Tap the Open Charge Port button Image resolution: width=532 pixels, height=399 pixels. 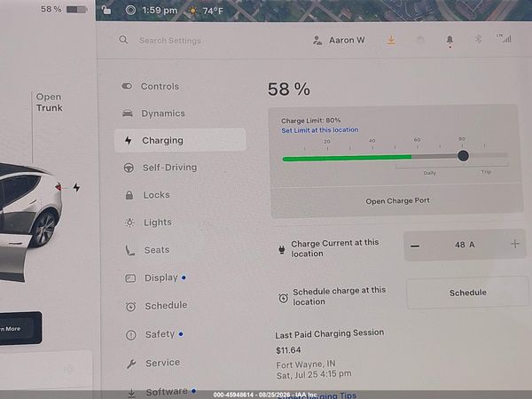397,201
